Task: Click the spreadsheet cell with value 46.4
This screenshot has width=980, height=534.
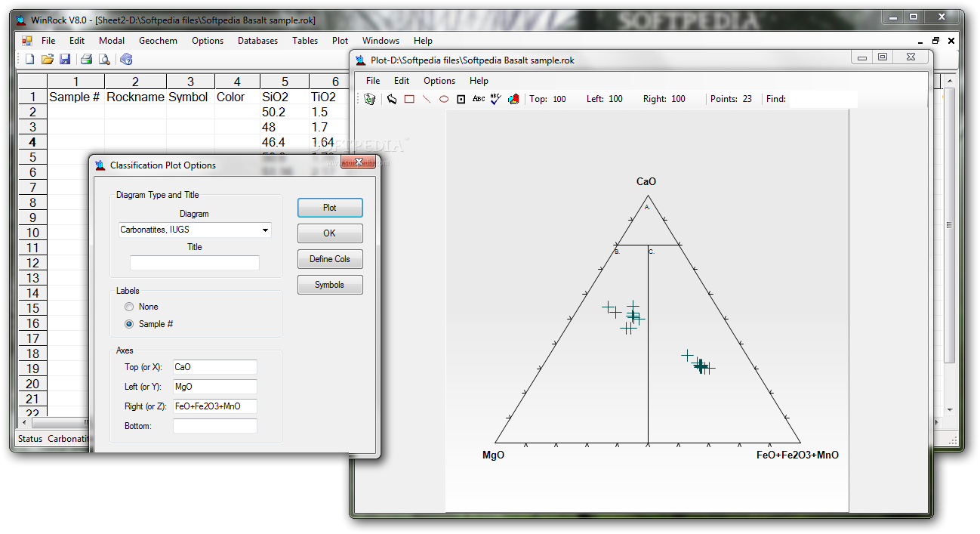Action: click(x=285, y=142)
